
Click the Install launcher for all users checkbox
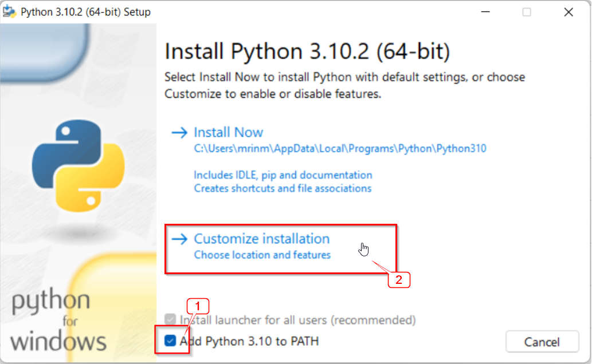(170, 319)
